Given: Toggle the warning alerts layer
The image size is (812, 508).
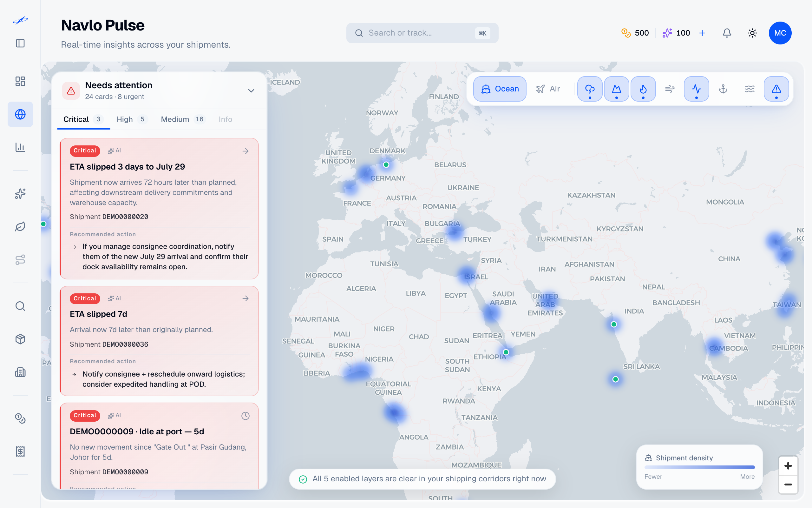Looking at the screenshot, I should tap(776, 89).
